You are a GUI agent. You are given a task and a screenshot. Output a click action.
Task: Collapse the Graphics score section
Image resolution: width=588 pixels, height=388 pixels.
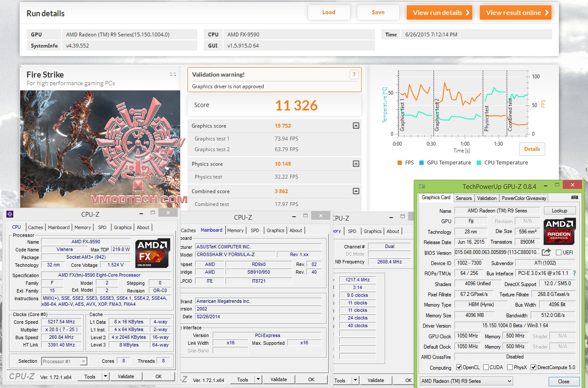click(x=356, y=125)
